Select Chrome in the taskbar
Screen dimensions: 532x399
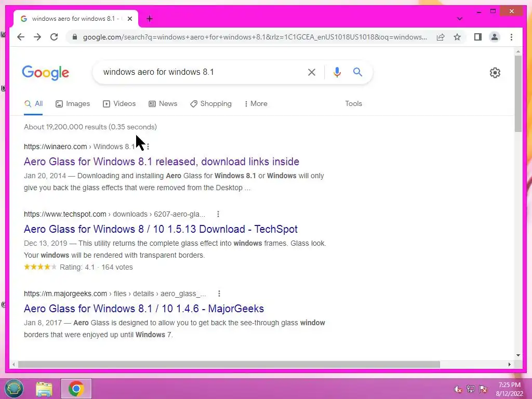point(76,389)
